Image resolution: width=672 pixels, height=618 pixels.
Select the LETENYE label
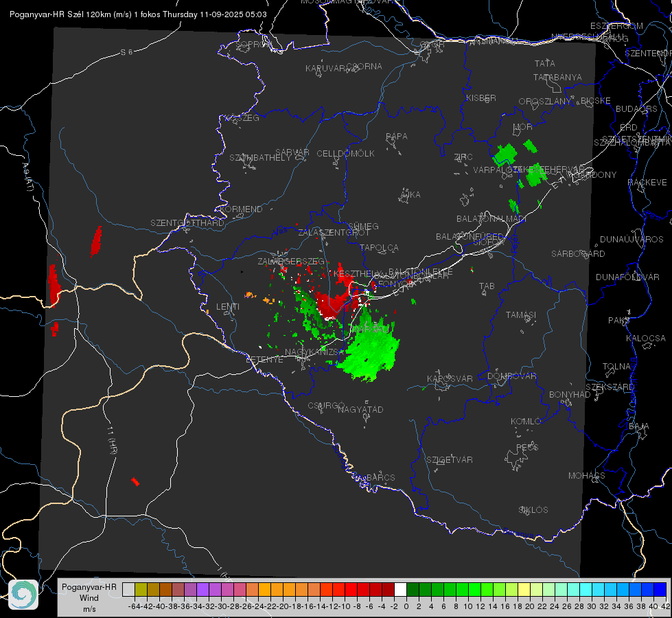[264, 359]
